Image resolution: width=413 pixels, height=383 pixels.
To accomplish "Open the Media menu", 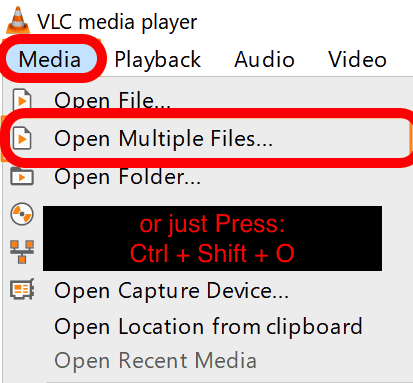I will click(x=50, y=59).
